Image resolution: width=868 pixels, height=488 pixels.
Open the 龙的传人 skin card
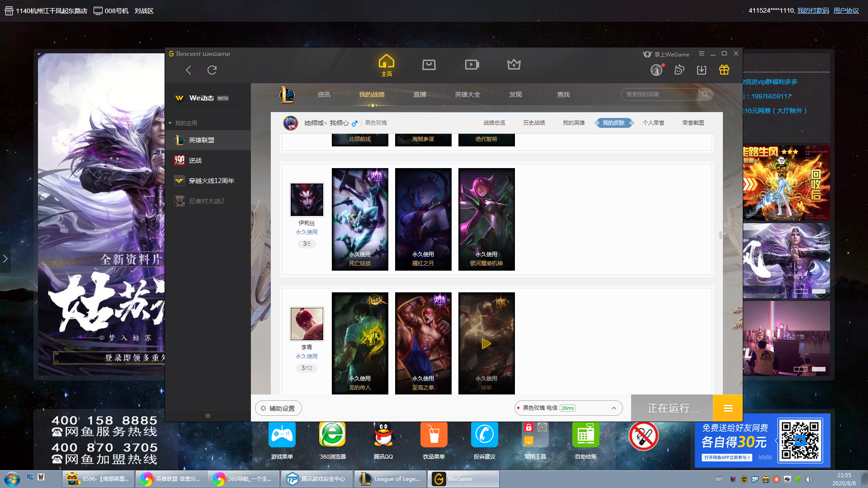point(360,343)
